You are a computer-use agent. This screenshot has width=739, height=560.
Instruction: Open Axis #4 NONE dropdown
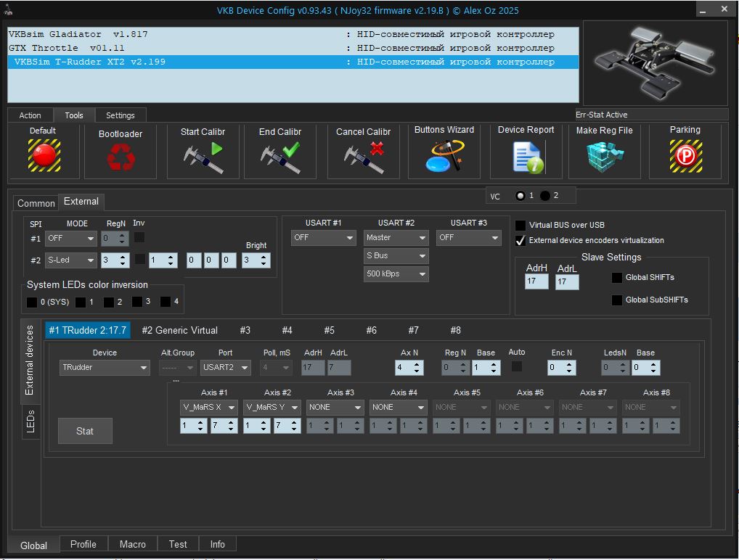tap(399, 408)
